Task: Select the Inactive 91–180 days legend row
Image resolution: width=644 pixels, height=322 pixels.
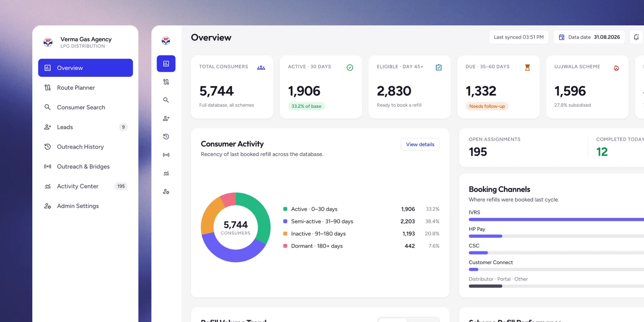Action: tap(361, 233)
